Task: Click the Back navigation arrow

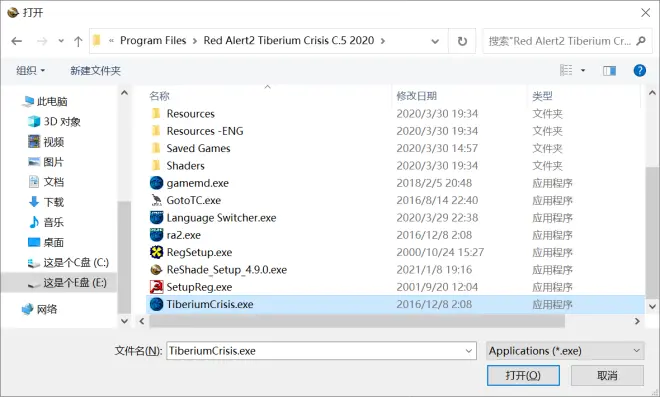Action: click(x=17, y=41)
